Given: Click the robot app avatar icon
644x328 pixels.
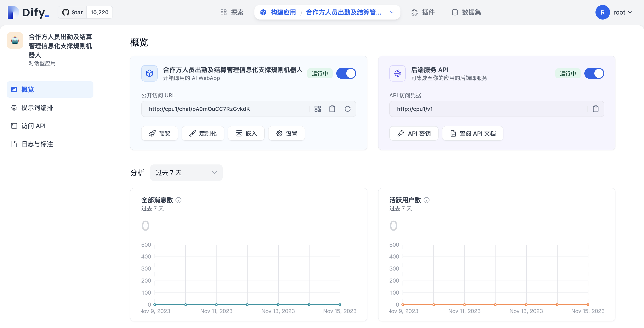Looking at the screenshot, I should click(15, 40).
